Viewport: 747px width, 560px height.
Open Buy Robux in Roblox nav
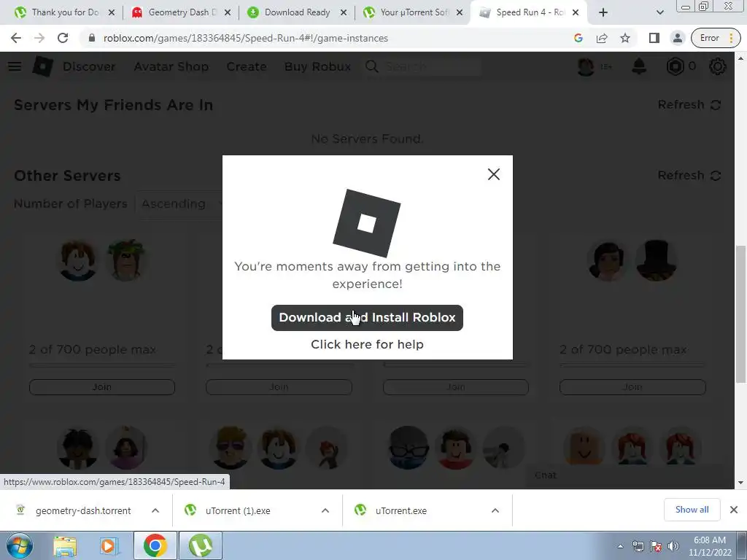coord(318,66)
